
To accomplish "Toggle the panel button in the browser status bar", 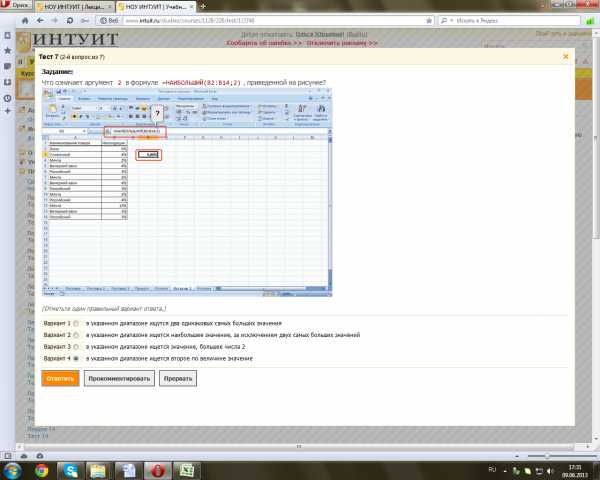I will point(7,456).
